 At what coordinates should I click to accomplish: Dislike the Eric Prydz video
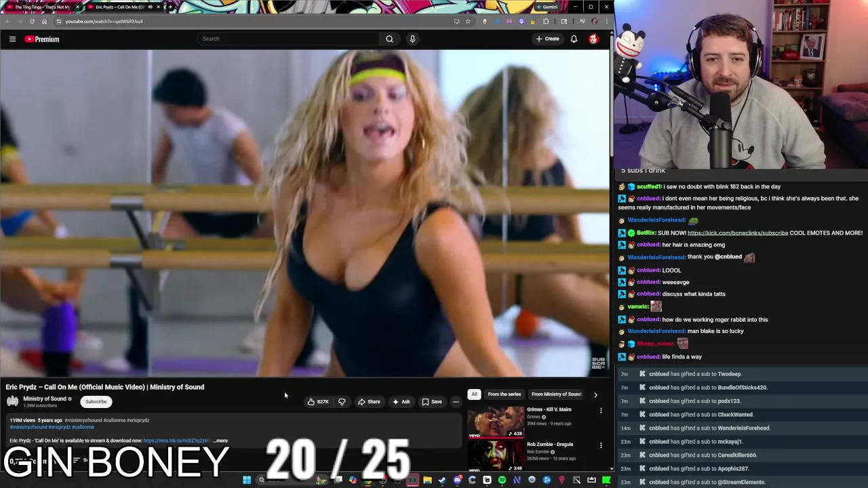point(342,402)
